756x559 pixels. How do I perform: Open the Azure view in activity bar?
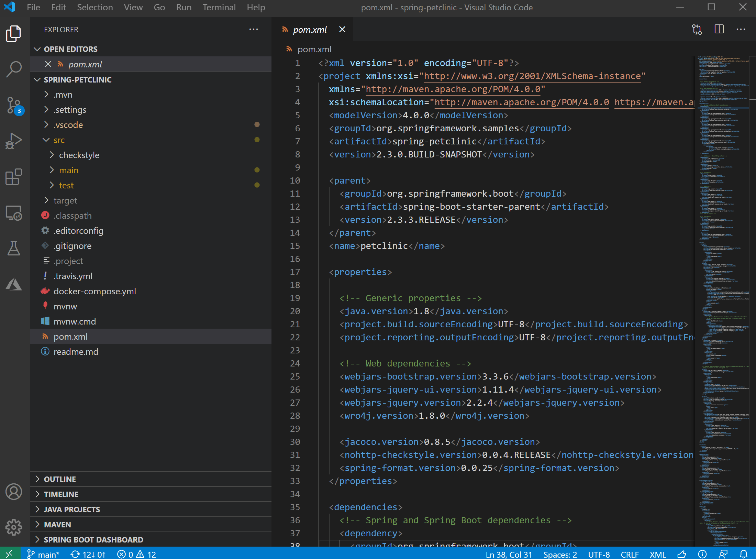click(14, 284)
